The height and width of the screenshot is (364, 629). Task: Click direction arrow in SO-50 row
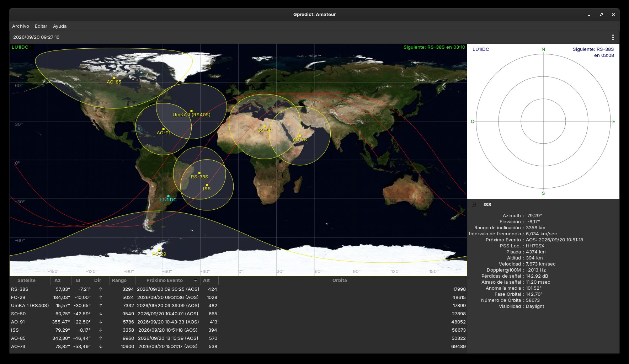point(101,314)
